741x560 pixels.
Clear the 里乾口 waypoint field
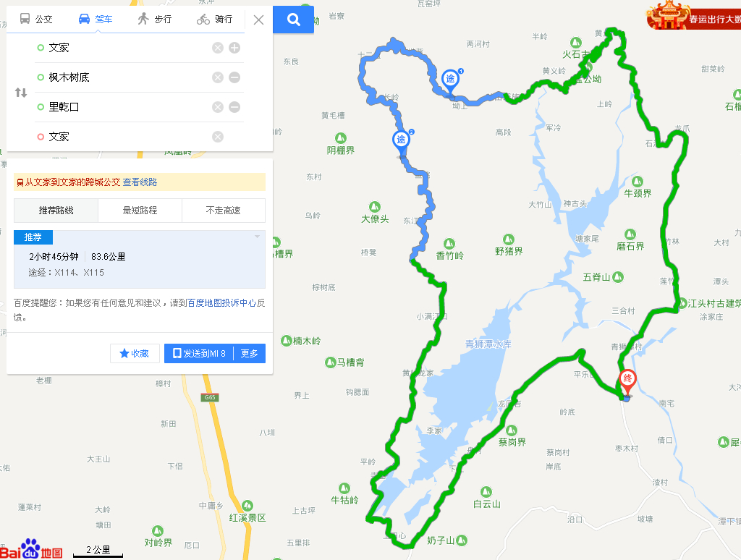click(217, 107)
